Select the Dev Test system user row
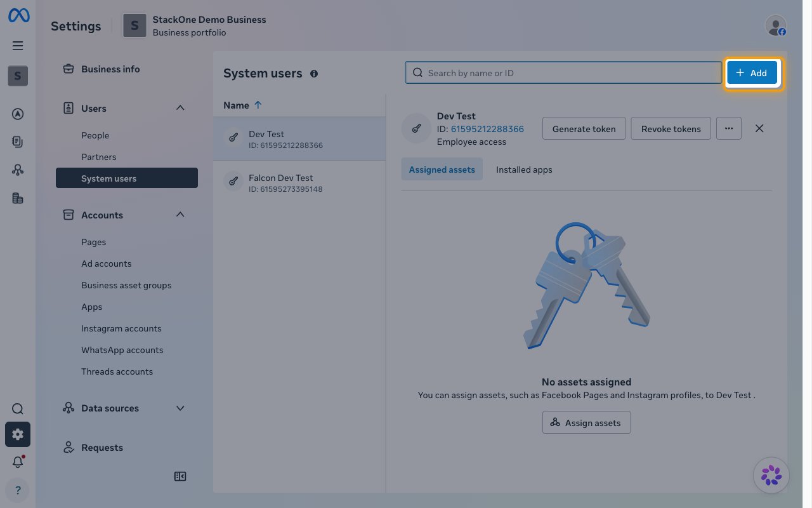The width and height of the screenshot is (812, 508). pos(299,138)
